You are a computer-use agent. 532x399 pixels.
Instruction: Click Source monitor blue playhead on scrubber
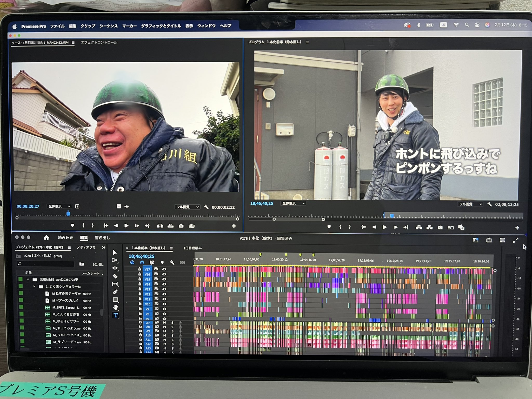tap(68, 214)
